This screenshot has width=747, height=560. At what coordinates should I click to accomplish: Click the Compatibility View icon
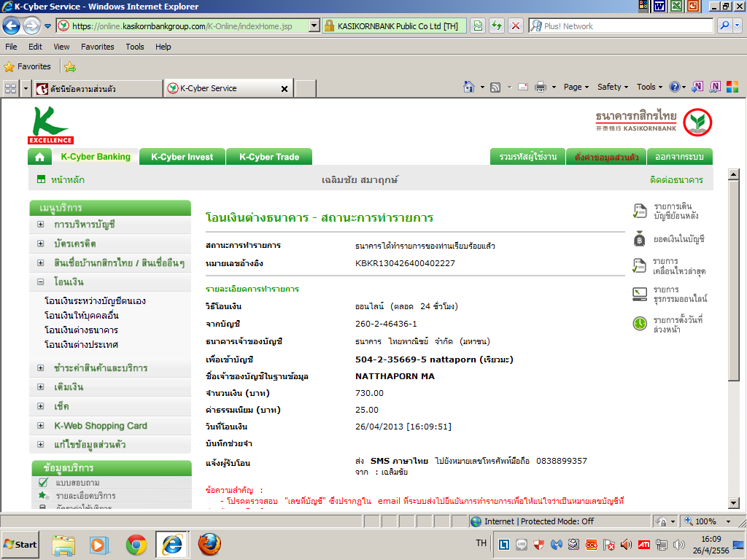478,26
